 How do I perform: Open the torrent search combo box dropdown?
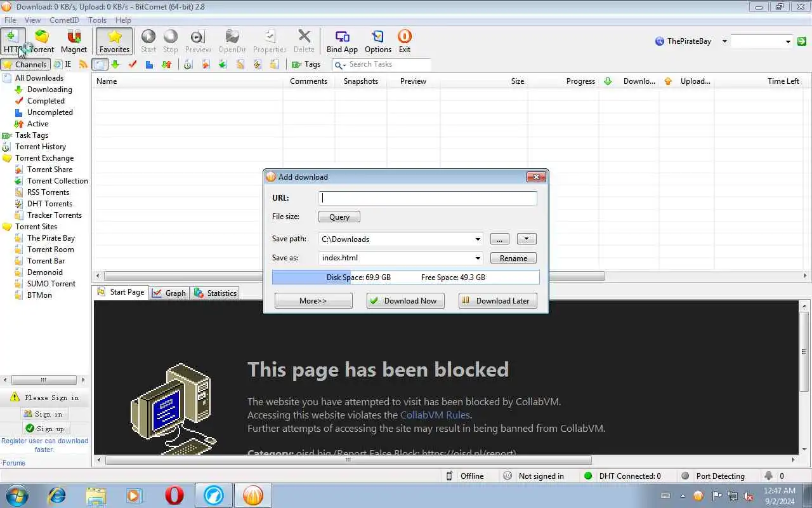click(x=788, y=41)
